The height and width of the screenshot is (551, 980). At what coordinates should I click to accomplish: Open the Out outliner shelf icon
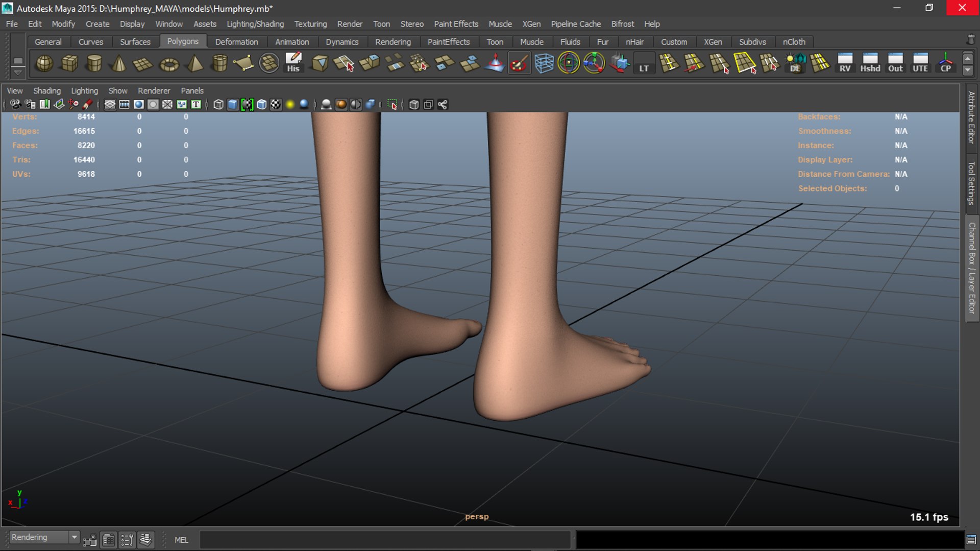click(895, 63)
